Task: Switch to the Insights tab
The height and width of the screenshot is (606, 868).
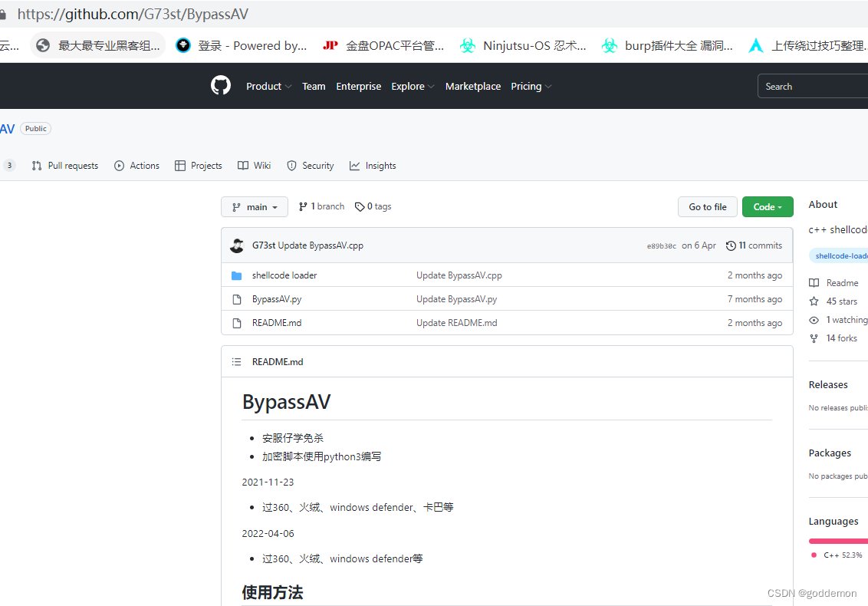Action: 373,166
